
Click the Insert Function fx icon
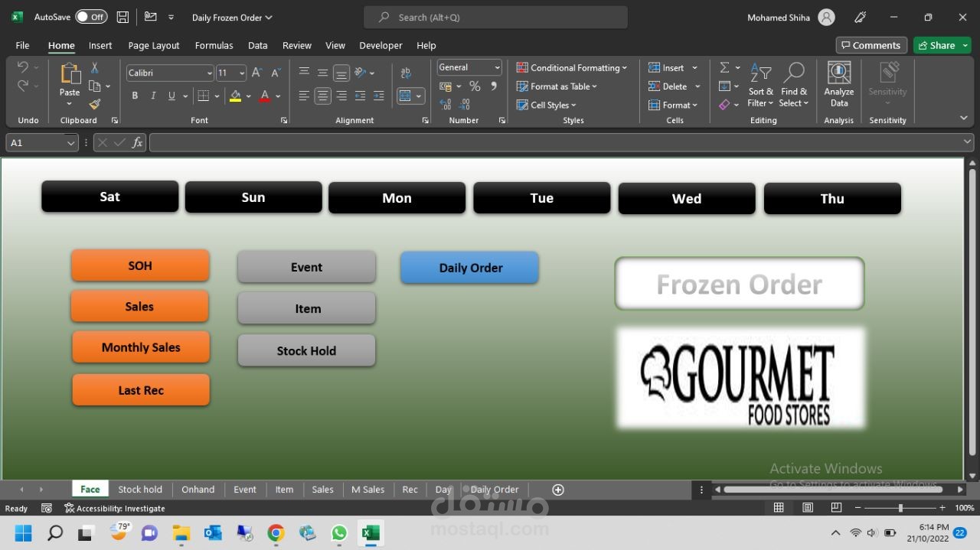[x=137, y=142]
